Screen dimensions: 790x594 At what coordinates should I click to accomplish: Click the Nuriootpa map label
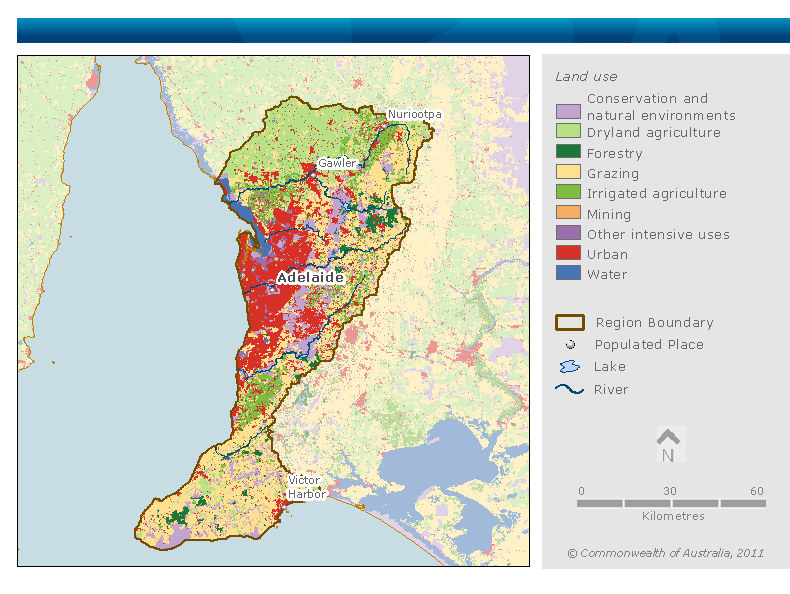pos(414,114)
